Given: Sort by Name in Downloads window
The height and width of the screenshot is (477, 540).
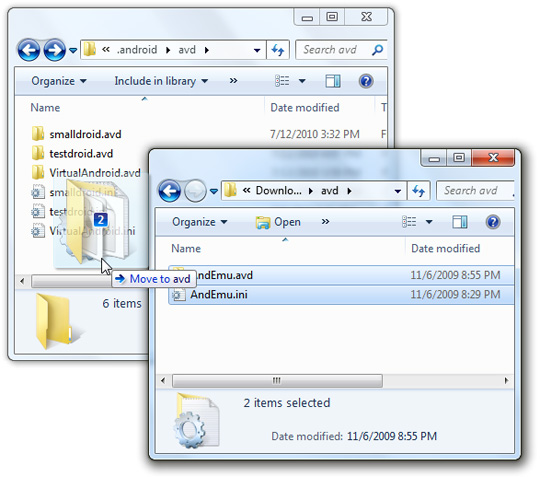Looking at the screenshot, I should [186, 248].
